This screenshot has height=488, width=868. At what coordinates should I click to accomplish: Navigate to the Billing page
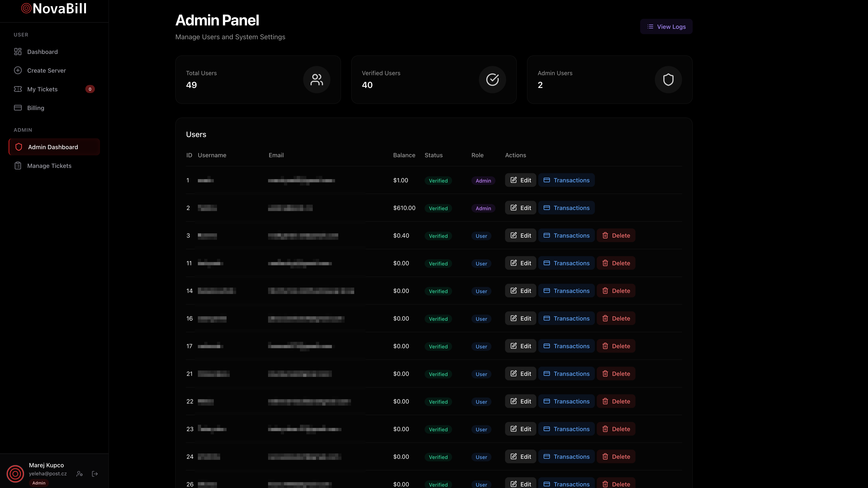[36, 108]
